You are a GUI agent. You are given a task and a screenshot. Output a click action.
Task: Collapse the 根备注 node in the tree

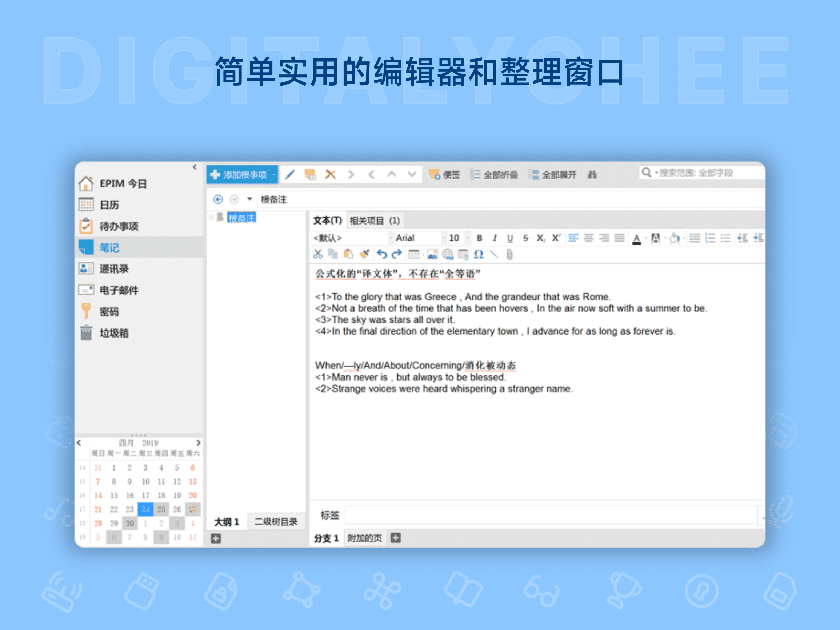(211, 217)
